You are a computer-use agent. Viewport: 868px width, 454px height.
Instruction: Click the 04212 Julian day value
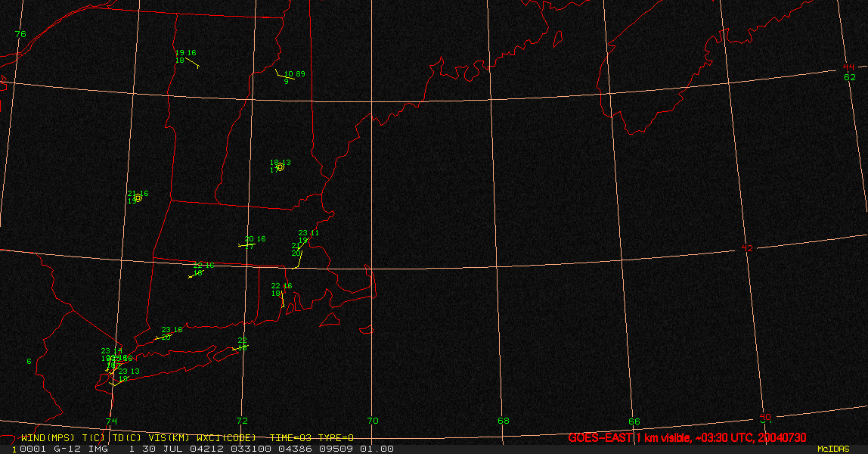tap(206, 449)
